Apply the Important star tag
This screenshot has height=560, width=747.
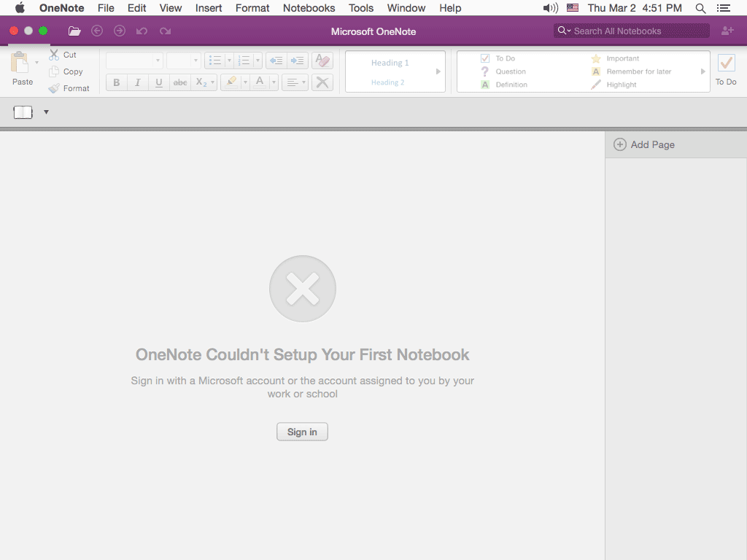[615, 58]
